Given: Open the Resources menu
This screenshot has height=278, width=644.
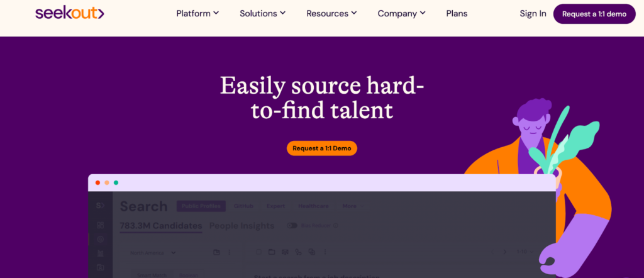Looking at the screenshot, I should (x=331, y=13).
